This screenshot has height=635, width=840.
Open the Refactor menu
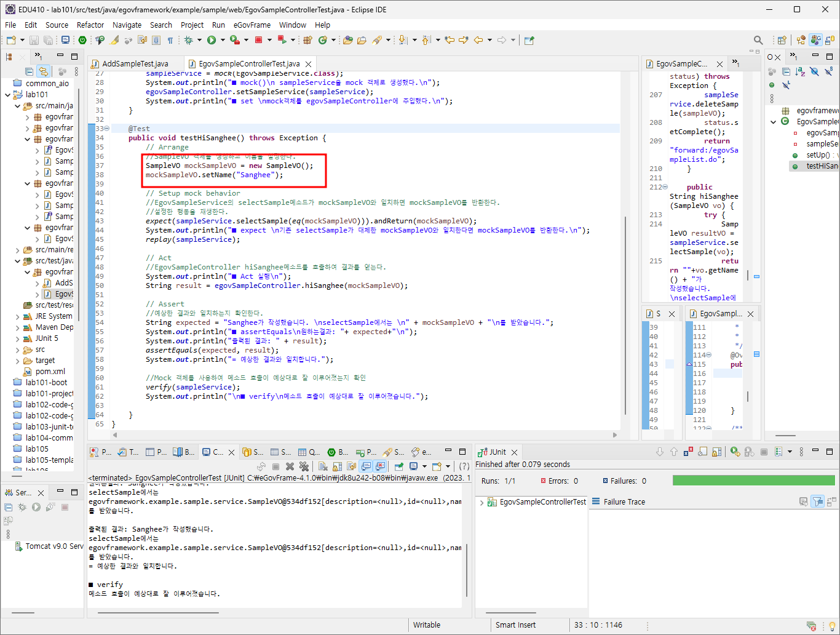tap(90, 25)
